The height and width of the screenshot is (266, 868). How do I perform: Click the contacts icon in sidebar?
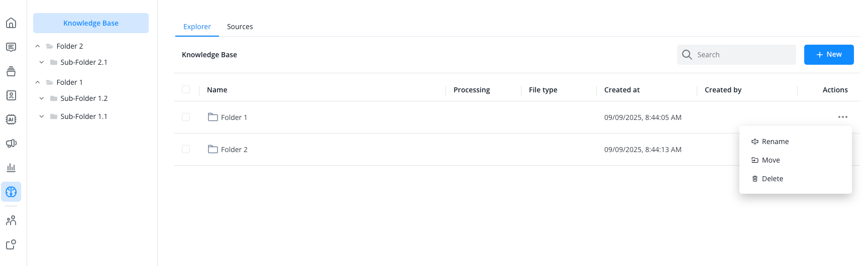[11, 95]
